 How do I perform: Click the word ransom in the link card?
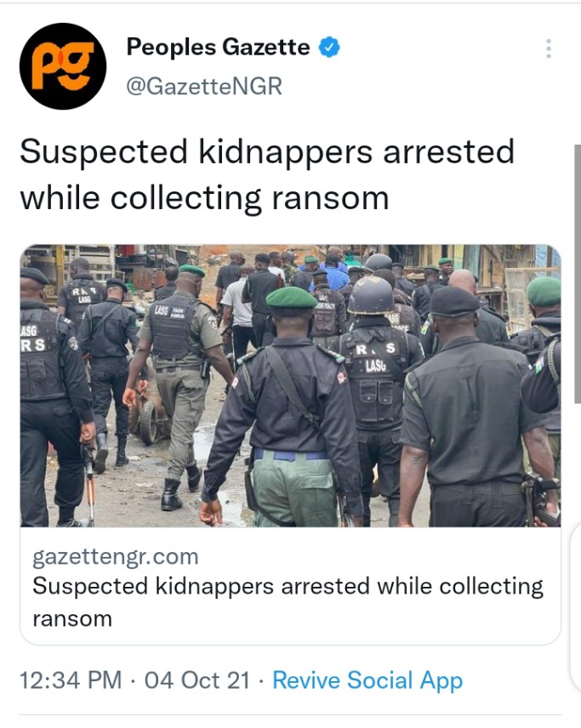tap(72, 619)
